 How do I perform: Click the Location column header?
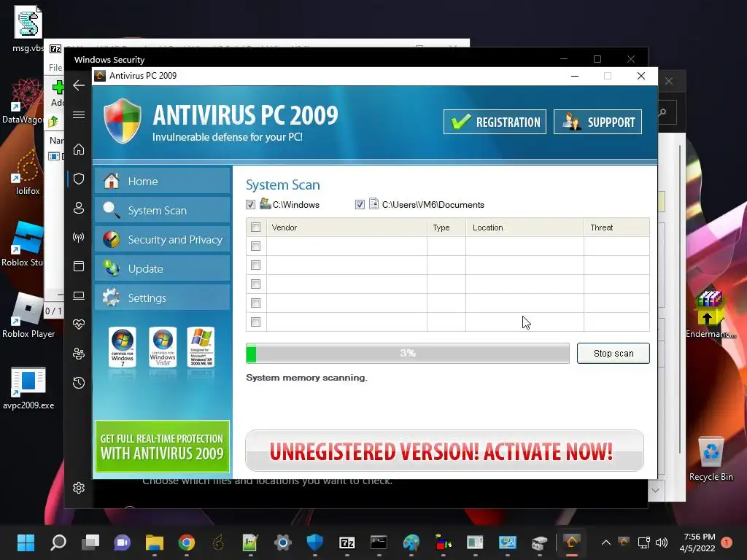click(x=525, y=227)
